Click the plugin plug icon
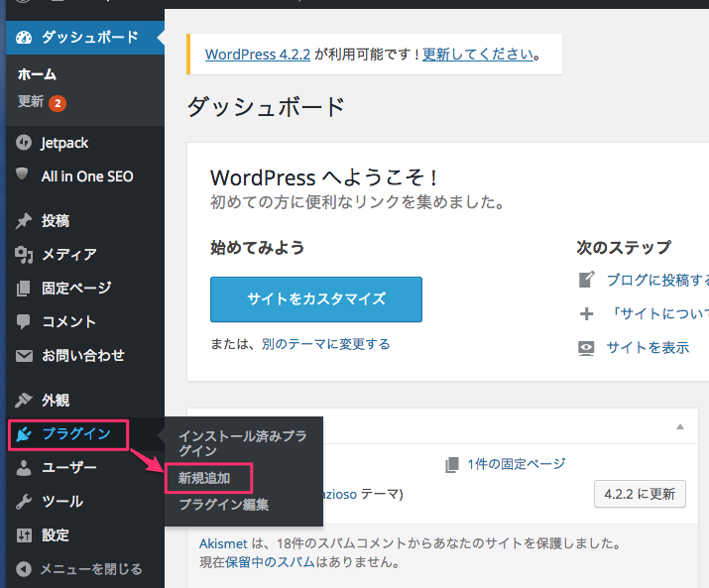The width and height of the screenshot is (709, 588). tap(24, 434)
